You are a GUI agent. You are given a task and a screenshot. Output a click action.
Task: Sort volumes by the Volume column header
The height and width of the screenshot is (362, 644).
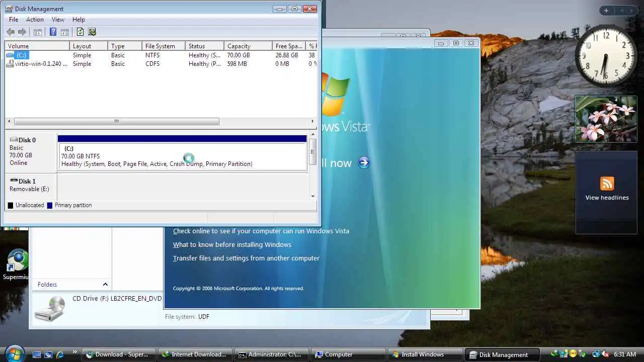[x=37, y=46]
